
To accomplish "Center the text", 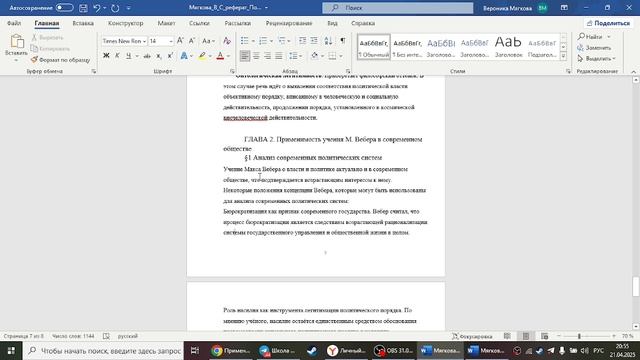I will [256, 56].
